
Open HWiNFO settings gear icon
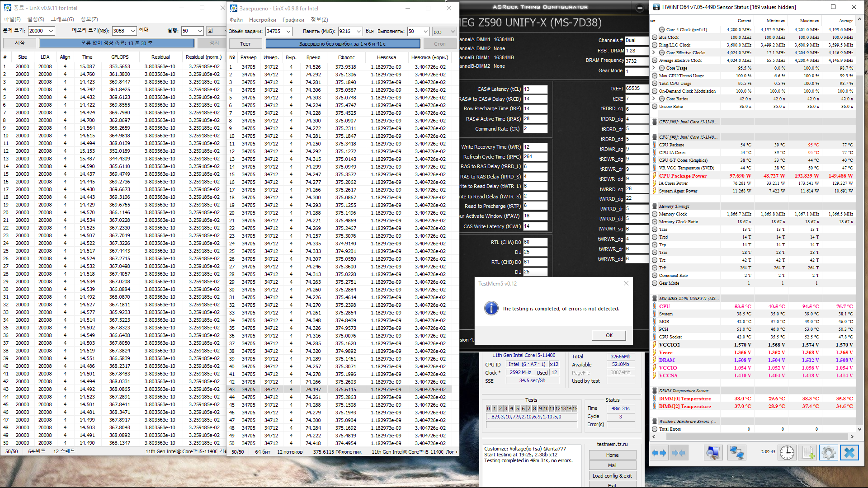pos(829,453)
